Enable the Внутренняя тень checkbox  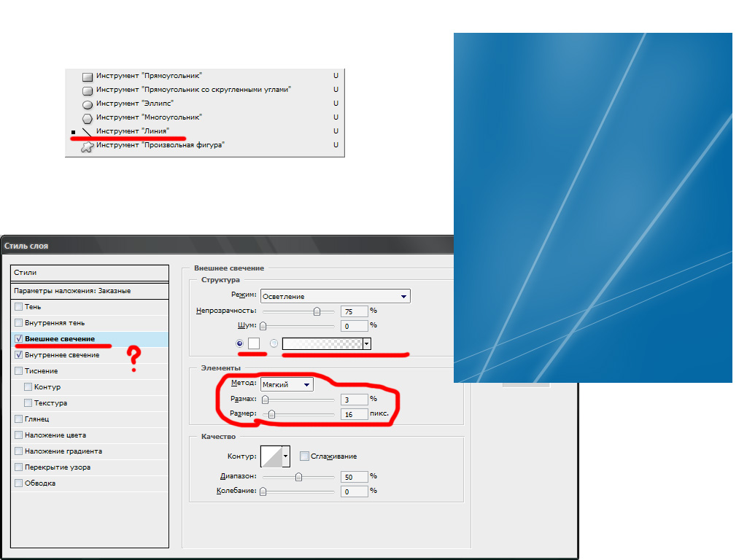[x=18, y=322]
